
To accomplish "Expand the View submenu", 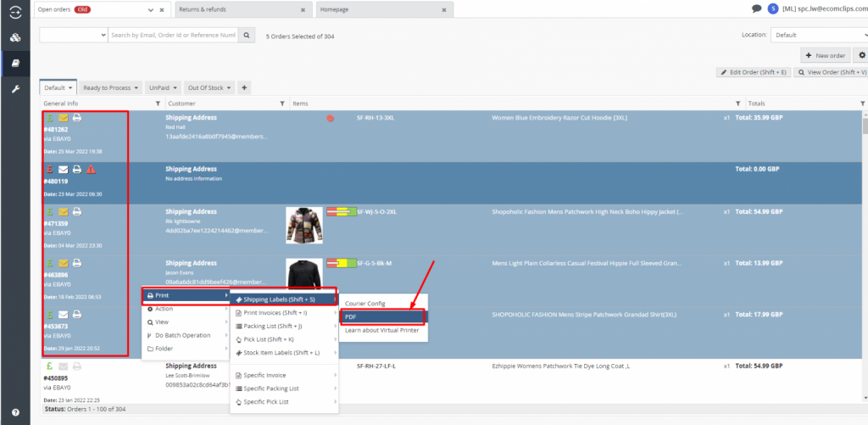I will [x=186, y=322].
